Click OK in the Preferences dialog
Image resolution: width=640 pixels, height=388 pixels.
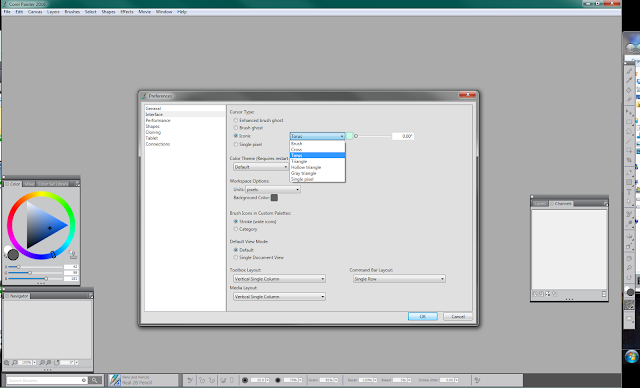tap(423, 317)
